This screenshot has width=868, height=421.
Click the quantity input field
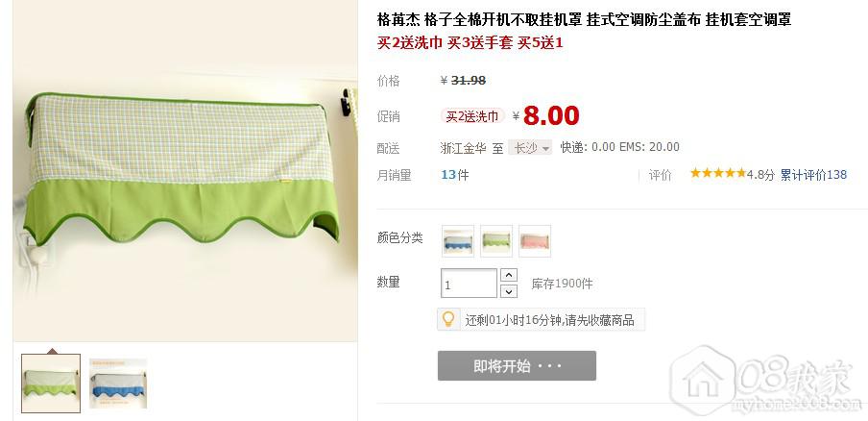point(469,284)
